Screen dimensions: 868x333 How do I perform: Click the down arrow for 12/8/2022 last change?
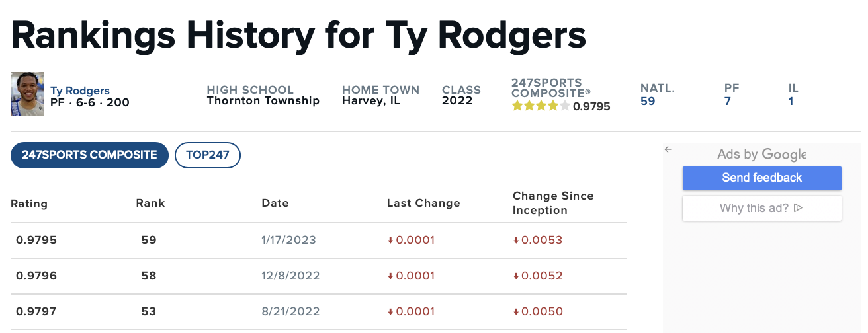[x=390, y=276]
